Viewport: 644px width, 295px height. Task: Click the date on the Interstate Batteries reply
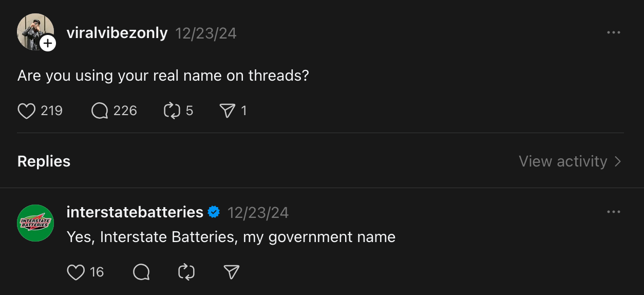click(x=258, y=213)
